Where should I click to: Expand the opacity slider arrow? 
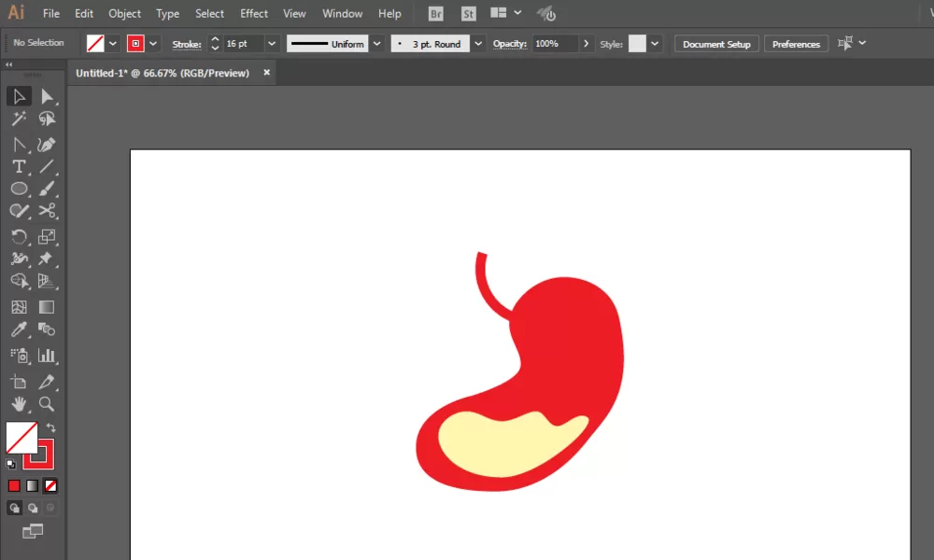click(587, 44)
